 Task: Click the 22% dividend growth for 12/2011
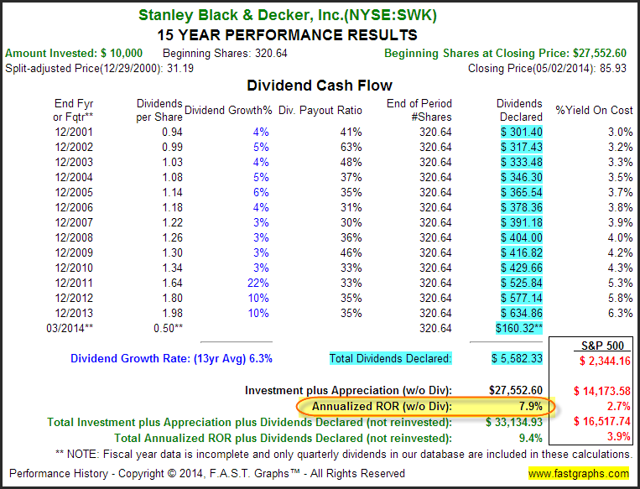tap(258, 283)
